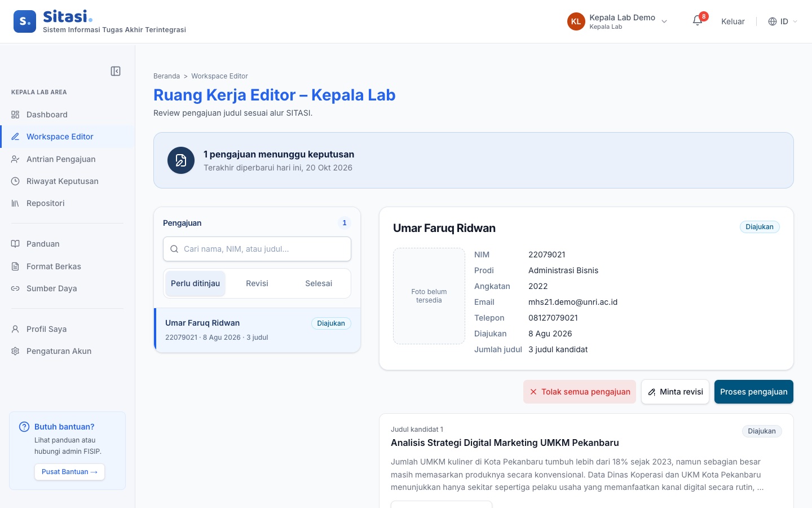The image size is (812, 508).
Task: Switch to the Revisi tab
Action: click(x=257, y=283)
